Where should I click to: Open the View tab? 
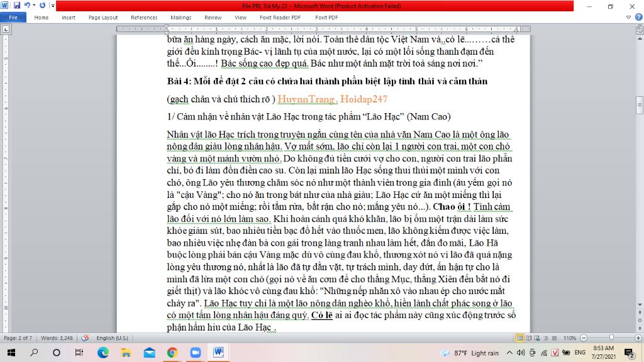241,18
